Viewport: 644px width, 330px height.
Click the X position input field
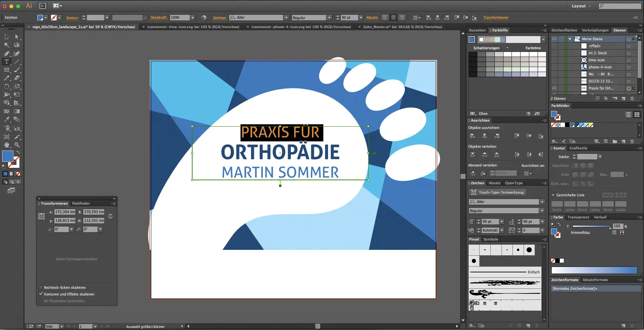pos(65,212)
